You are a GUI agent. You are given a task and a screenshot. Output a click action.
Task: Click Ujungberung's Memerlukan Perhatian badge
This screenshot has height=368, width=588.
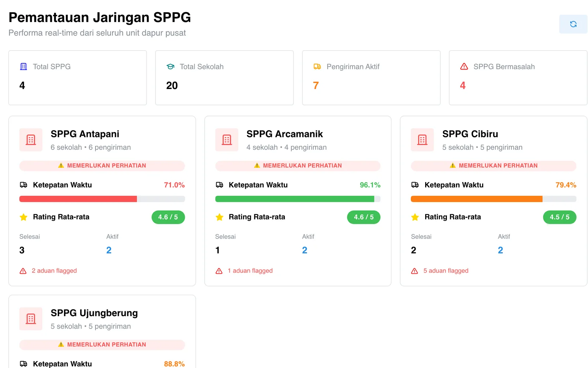tap(102, 344)
